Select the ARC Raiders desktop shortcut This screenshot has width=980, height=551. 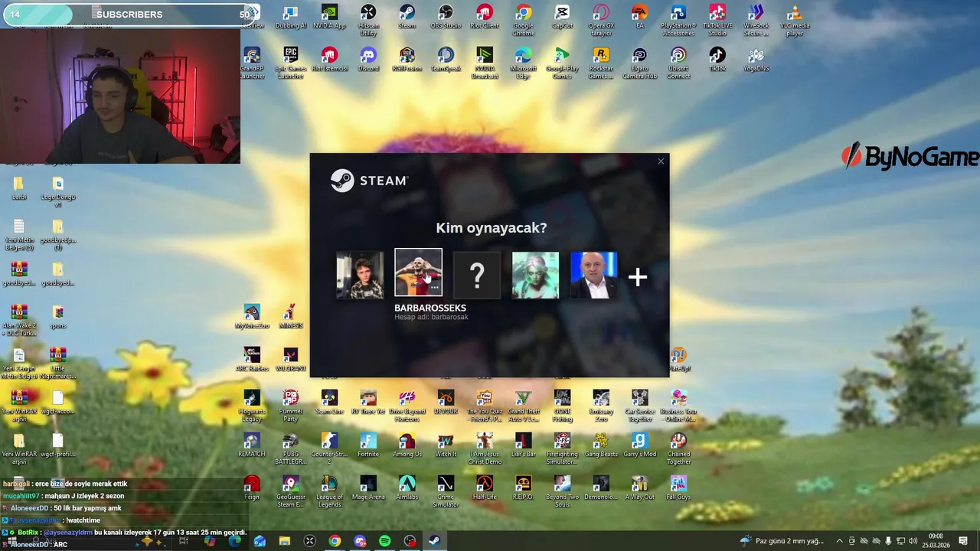252,360
